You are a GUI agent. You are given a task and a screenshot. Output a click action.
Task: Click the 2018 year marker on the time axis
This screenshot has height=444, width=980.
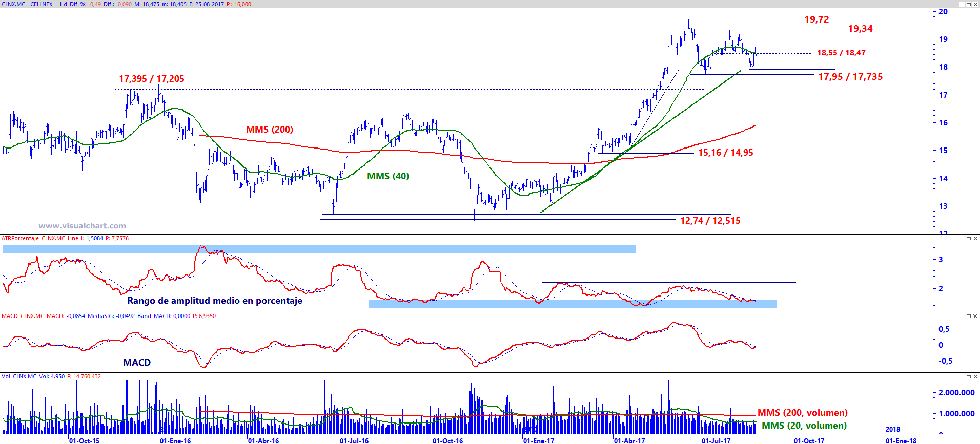893,429
